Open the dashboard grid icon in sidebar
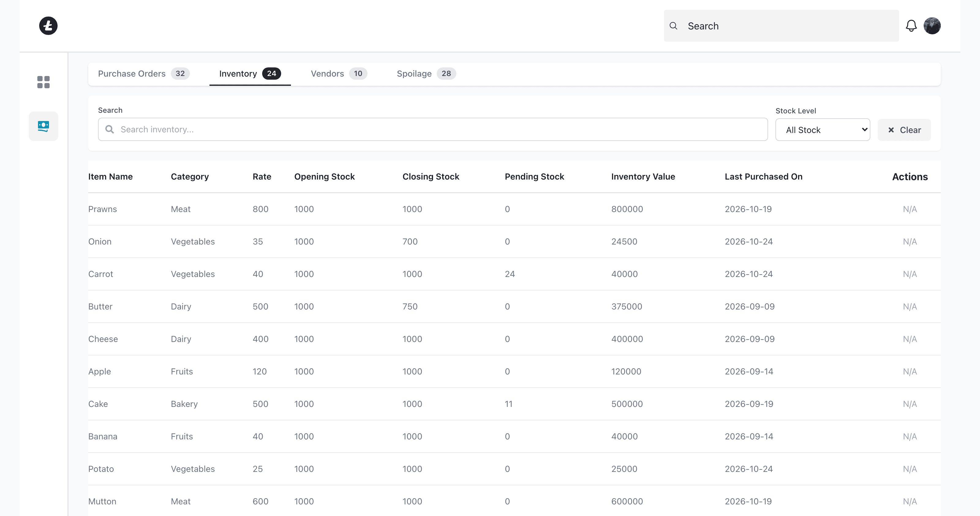Viewport: 980px width, 516px height. click(x=43, y=82)
